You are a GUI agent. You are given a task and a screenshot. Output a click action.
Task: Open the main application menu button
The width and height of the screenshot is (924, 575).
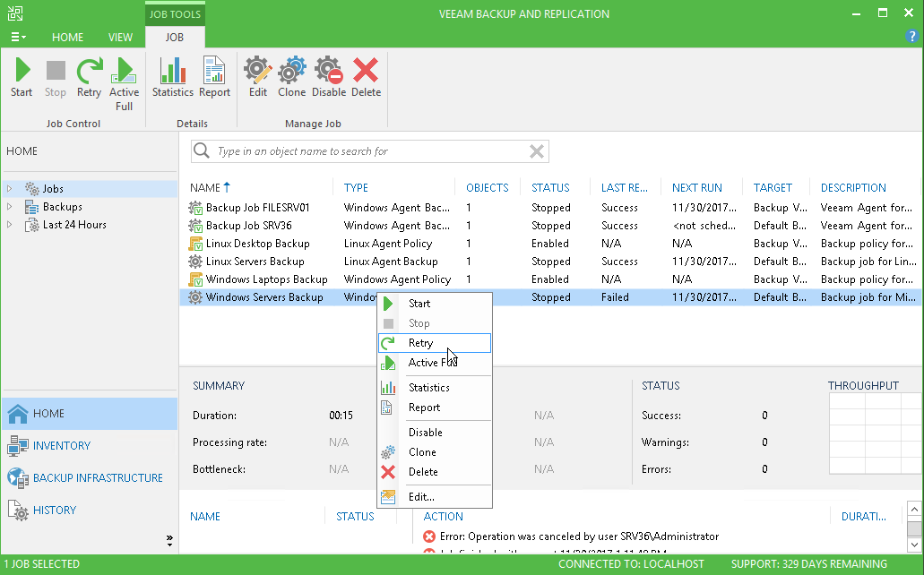point(18,37)
